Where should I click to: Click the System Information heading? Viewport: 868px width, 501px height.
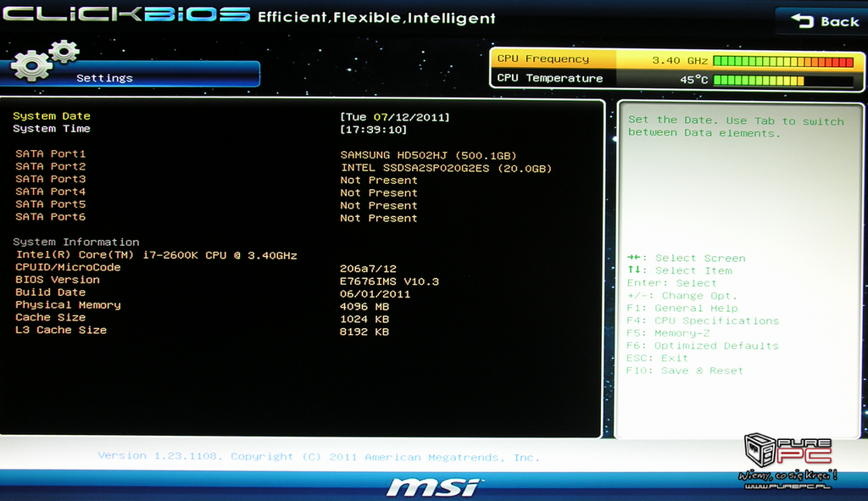pyautogui.click(x=75, y=242)
